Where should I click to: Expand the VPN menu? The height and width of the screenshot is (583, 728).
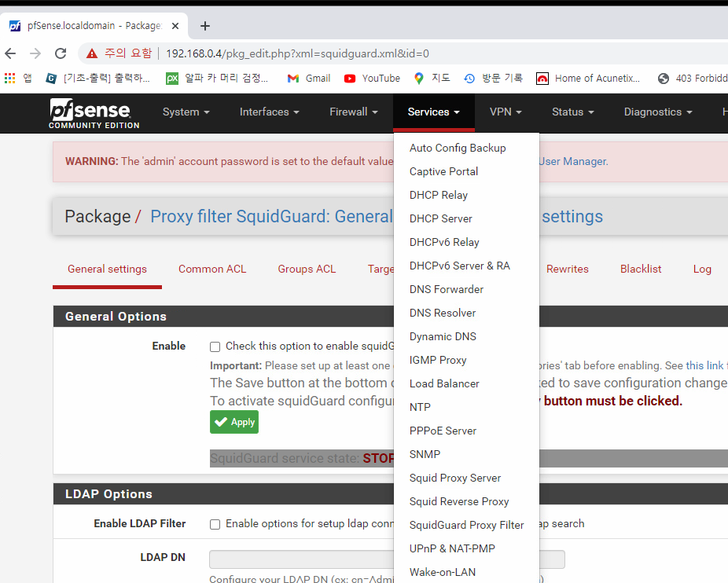pos(506,112)
